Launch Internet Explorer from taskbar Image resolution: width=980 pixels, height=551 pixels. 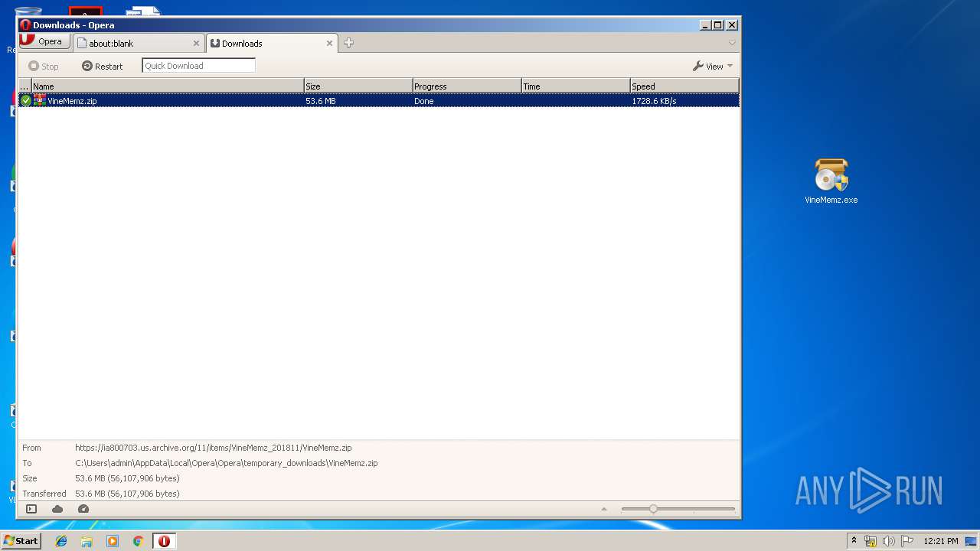pos(61,541)
